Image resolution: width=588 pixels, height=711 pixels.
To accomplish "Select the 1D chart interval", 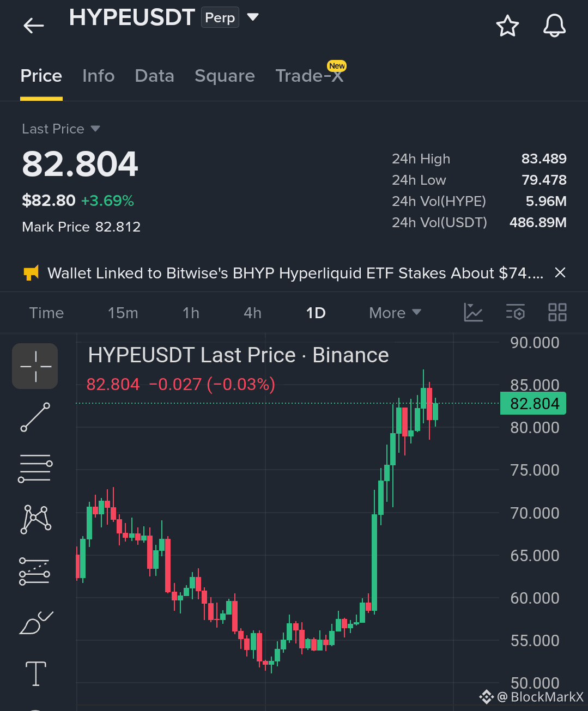I will 316,313.
